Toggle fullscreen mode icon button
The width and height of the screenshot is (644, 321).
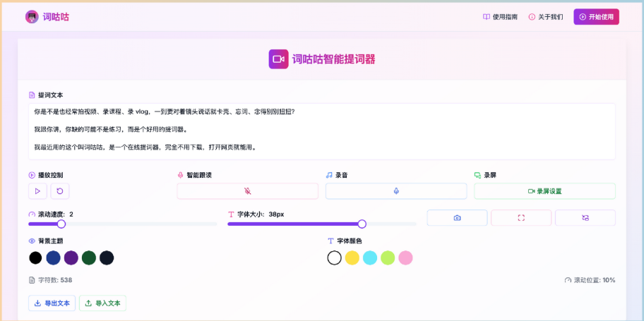click(521, 218)
